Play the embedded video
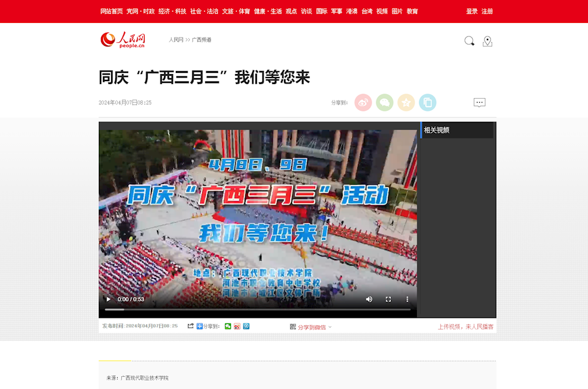This screenshot has height=389, width=588. [x=108, y=299]
